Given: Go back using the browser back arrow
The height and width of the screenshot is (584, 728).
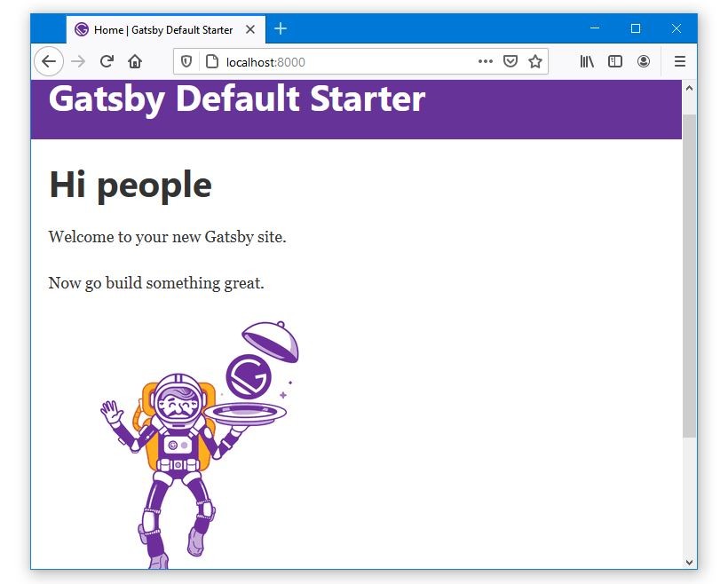Looking at the screenshot, I should [49, 61].
